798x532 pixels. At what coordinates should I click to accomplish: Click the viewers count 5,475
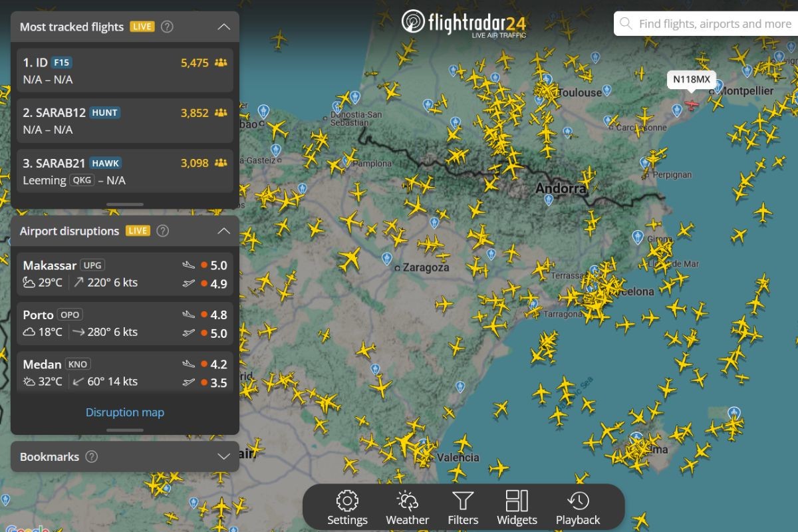[x=195, y=63]
